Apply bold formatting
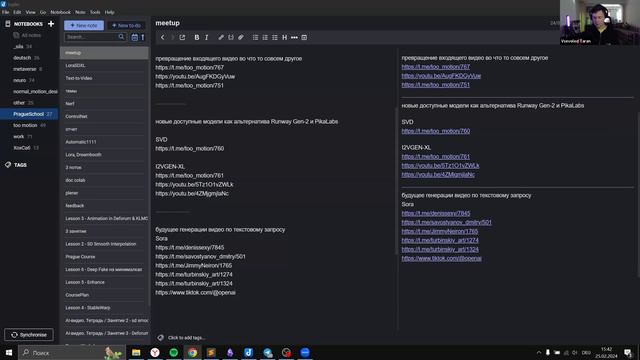640x360 pixels. (x=197, y=37)
